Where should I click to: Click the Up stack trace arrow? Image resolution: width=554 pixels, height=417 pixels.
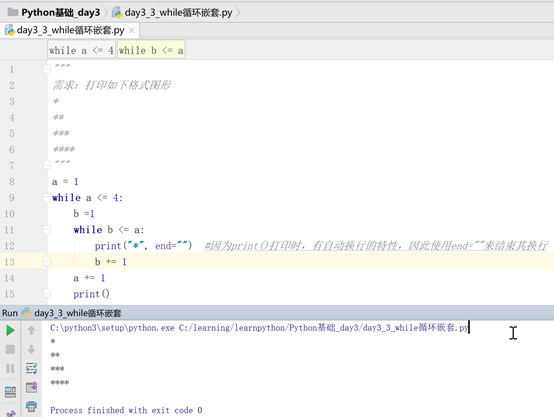(31, 330)
